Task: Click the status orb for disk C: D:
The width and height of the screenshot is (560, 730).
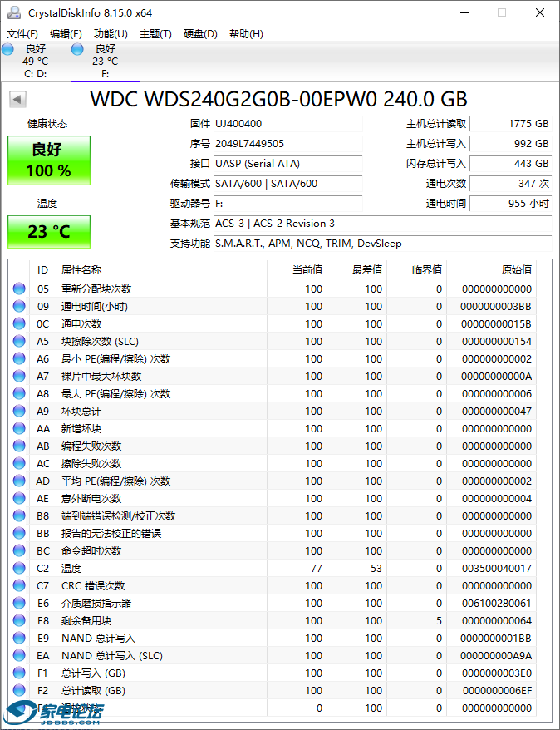Action: tap(8, 49)
